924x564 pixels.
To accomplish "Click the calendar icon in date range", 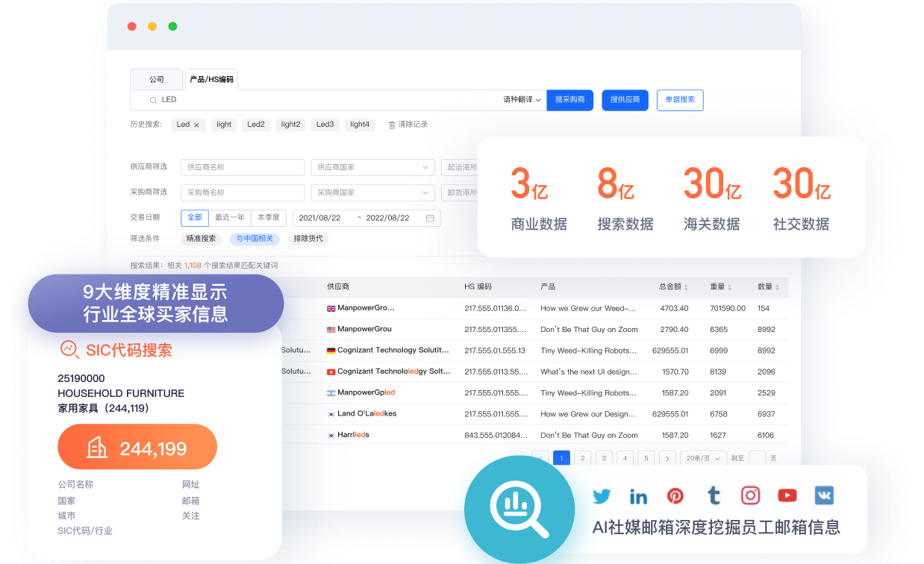I will pyautogui.click(x=430, y=218).
